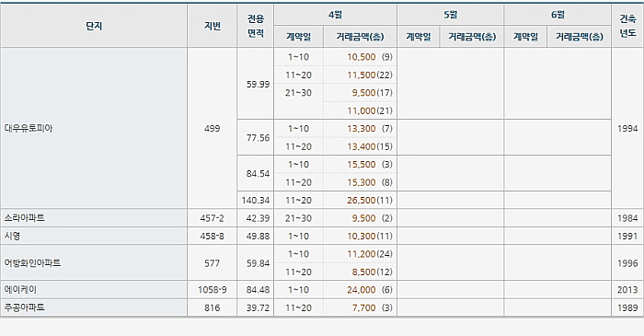Click price 24,000 (6)

[370, 290]
